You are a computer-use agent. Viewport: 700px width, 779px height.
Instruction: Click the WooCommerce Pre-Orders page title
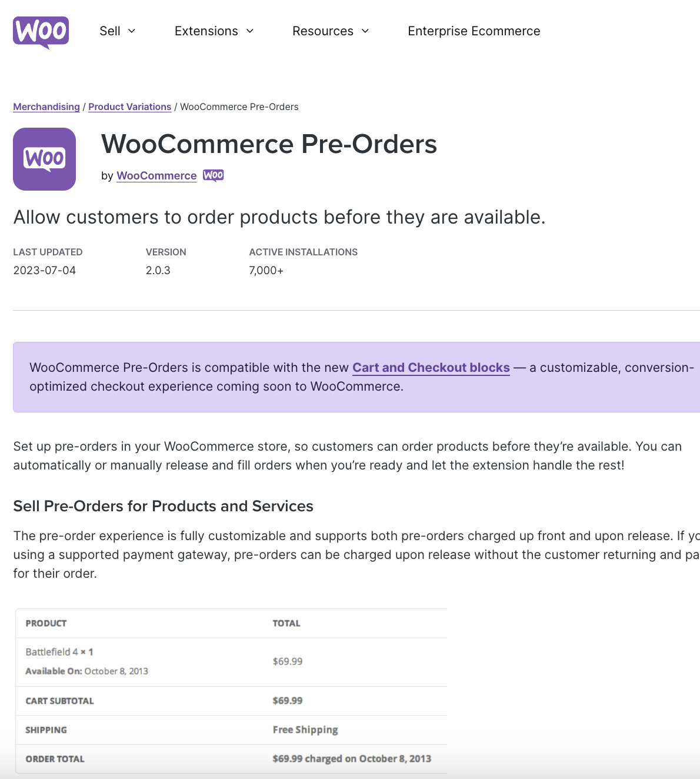tap(269, 144)
